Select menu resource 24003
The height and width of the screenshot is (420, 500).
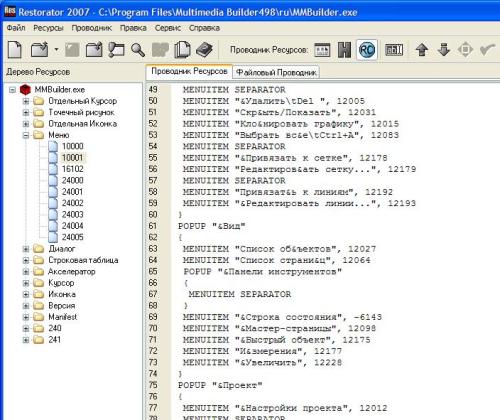[x=72, y=214]
